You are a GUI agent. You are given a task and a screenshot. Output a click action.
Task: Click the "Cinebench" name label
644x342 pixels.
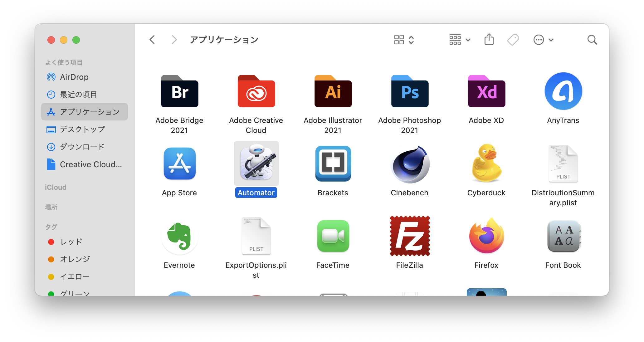click(x=410, y=193)
